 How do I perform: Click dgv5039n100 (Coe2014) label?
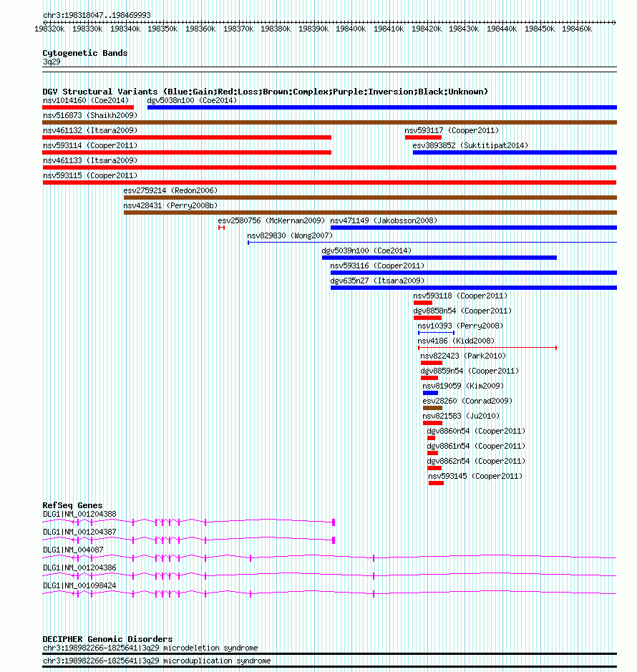pyautogui.click(x=366, y=250)
